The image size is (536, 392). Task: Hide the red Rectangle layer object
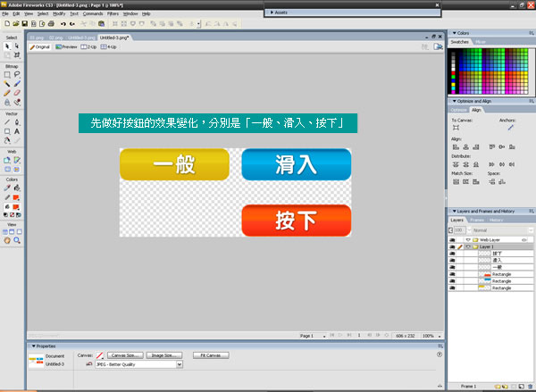452,274
